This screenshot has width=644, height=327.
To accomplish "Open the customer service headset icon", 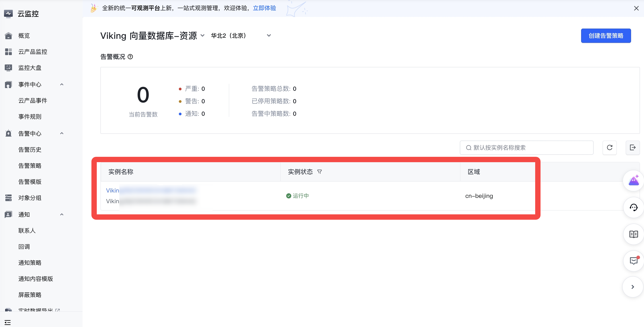I will [x=634, y=207].
